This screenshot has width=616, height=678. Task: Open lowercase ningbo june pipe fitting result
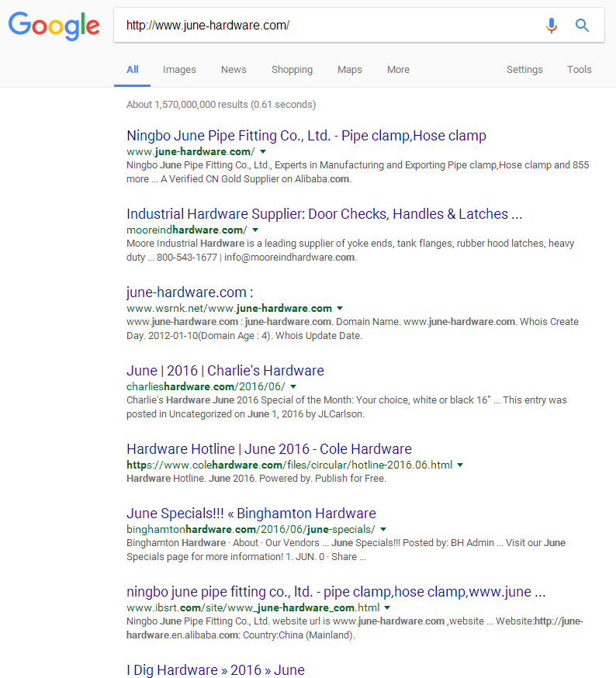(x=336, y=592)
